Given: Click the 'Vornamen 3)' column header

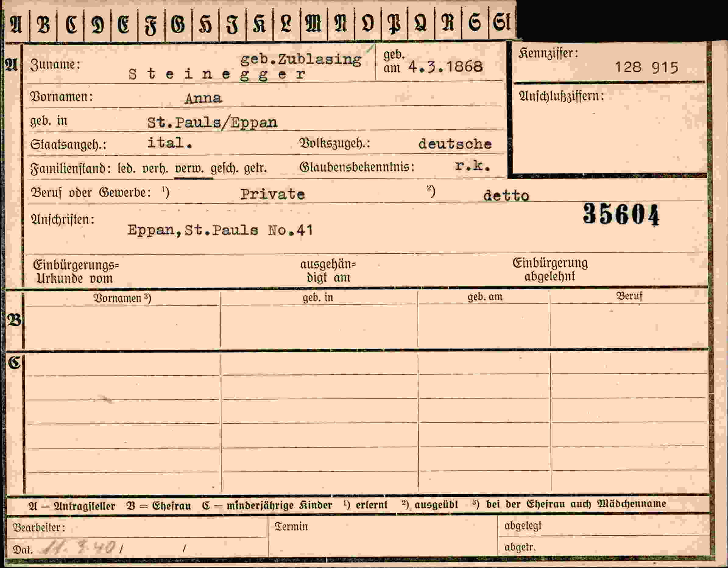Looking at the screenshot, I should 122,298.
